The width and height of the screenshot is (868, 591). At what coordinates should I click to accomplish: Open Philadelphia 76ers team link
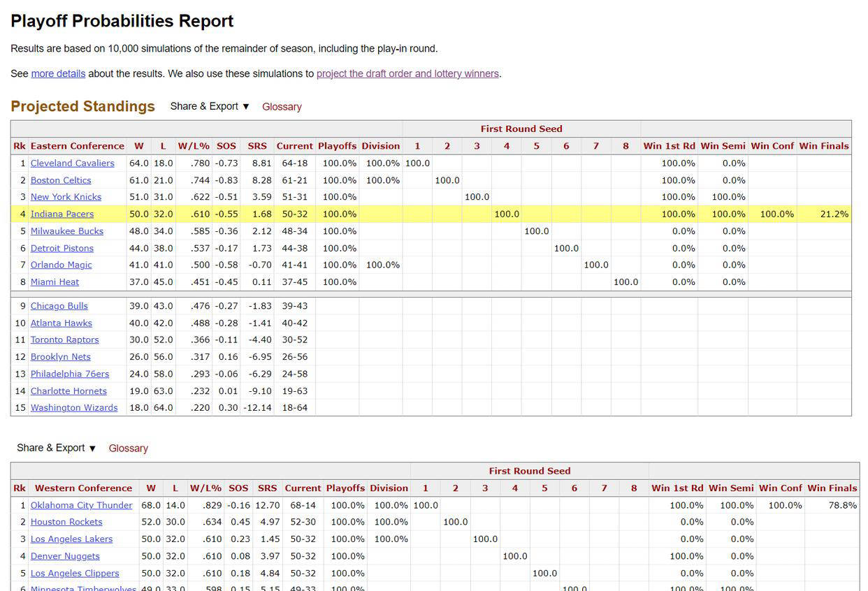tap(70, 374)
